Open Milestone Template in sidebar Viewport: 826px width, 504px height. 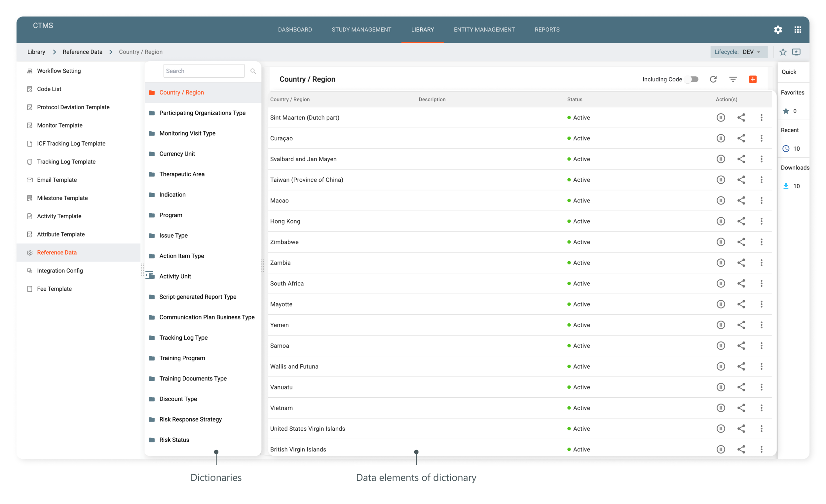click(62, 198)
